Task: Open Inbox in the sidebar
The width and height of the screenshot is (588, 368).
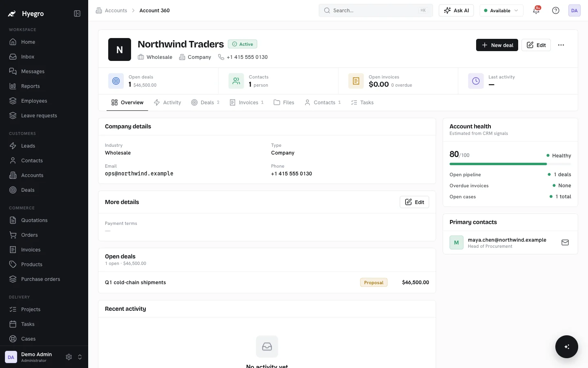Action: [44, 56]
